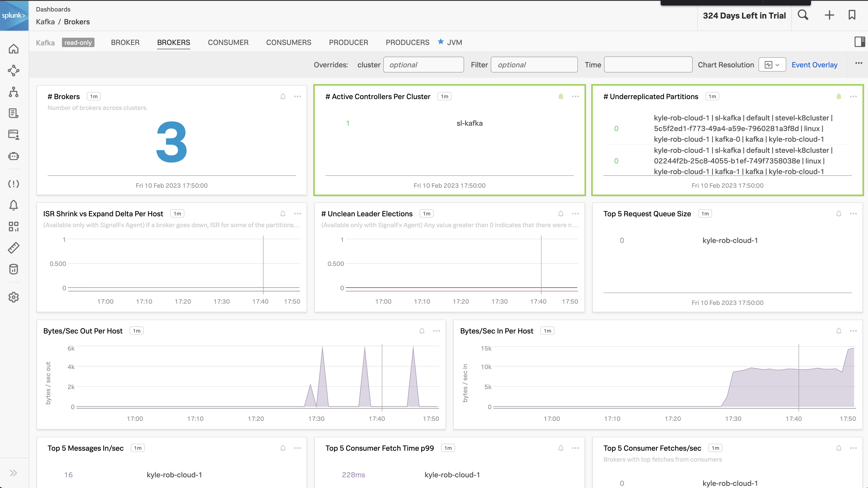The height and width of the screenshot is (488, 868).
Task: Open Dashboards grid icon in sidebar
Action: click(13, 227)
